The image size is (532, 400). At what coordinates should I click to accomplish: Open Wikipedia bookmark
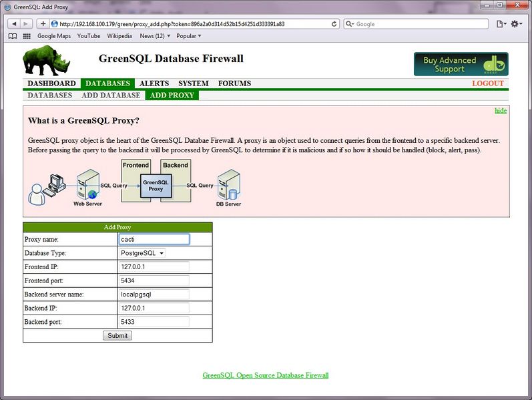click(x=119, y=36)
